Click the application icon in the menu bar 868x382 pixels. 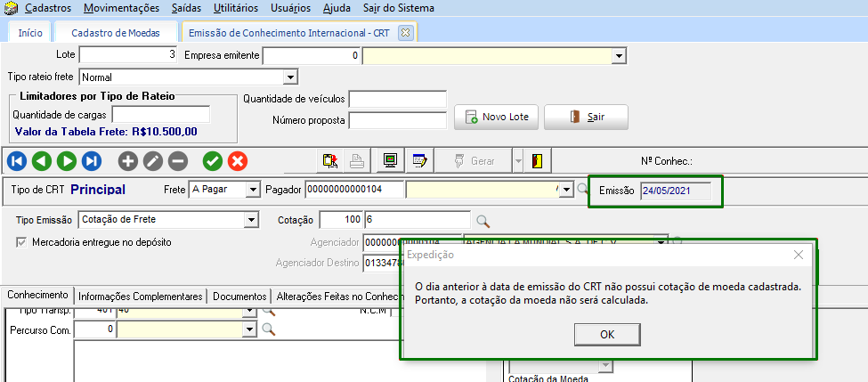[11, 8]
